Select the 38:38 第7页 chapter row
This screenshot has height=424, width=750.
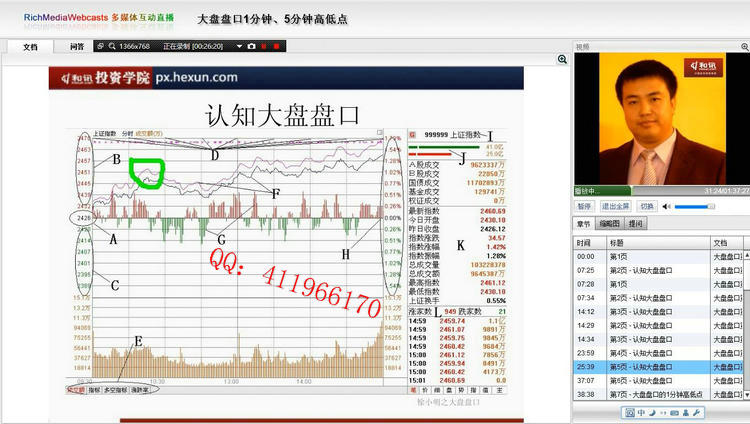coord(658,395)
